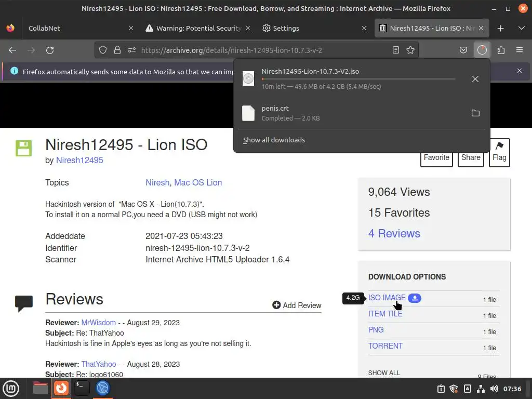Open the ITEM TILE download option

[385, 314]
